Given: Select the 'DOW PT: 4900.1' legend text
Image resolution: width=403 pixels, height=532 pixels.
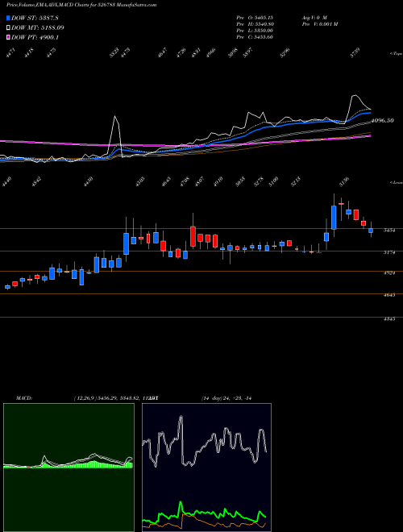Looking at the screenshot, I should (x=35, y=37).
